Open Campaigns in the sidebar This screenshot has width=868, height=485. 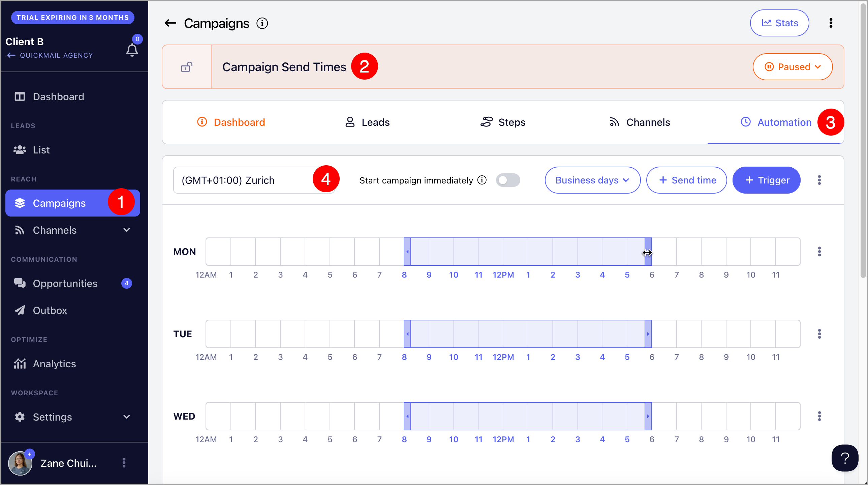[73, 203]
